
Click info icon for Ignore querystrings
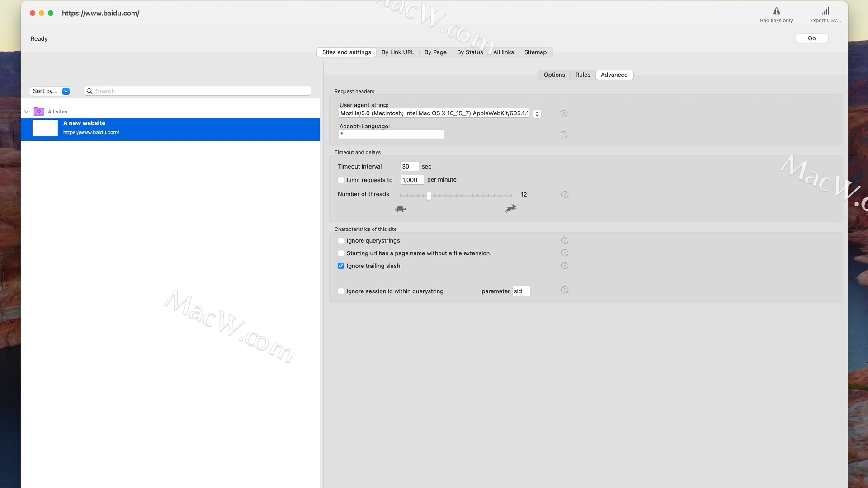[565, 240]
